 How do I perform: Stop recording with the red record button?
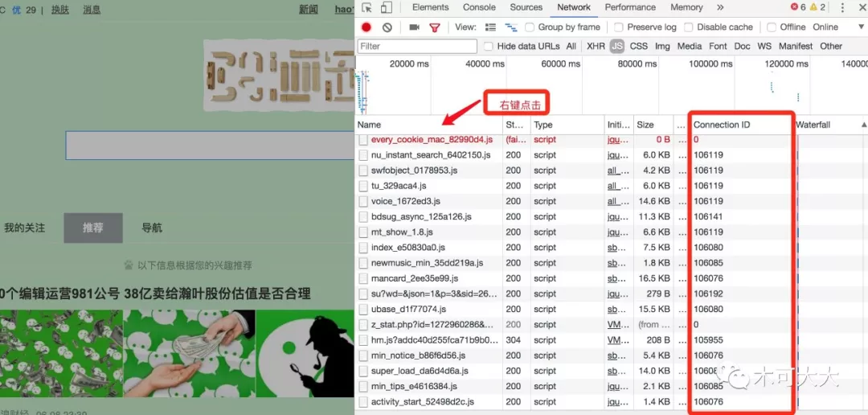[x=366, y=27]
